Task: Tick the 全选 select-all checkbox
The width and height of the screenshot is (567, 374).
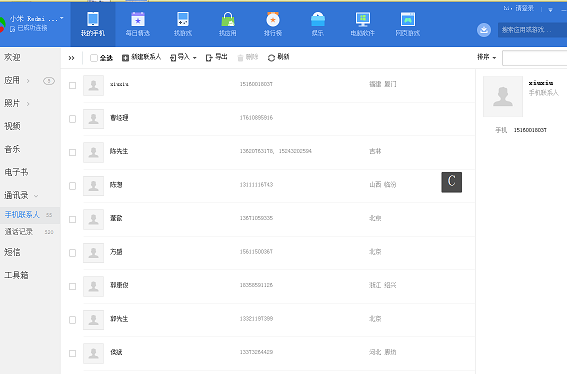Action: click(x=94, y=58)
